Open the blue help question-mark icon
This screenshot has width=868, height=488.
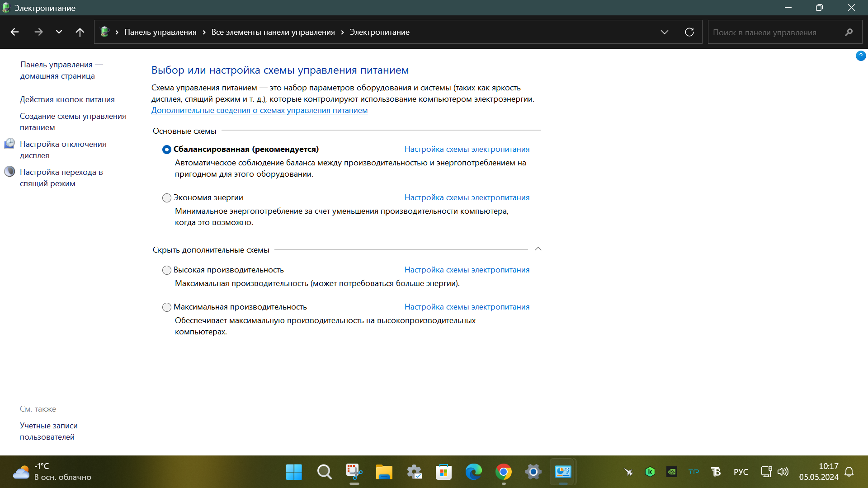point(860,56)
